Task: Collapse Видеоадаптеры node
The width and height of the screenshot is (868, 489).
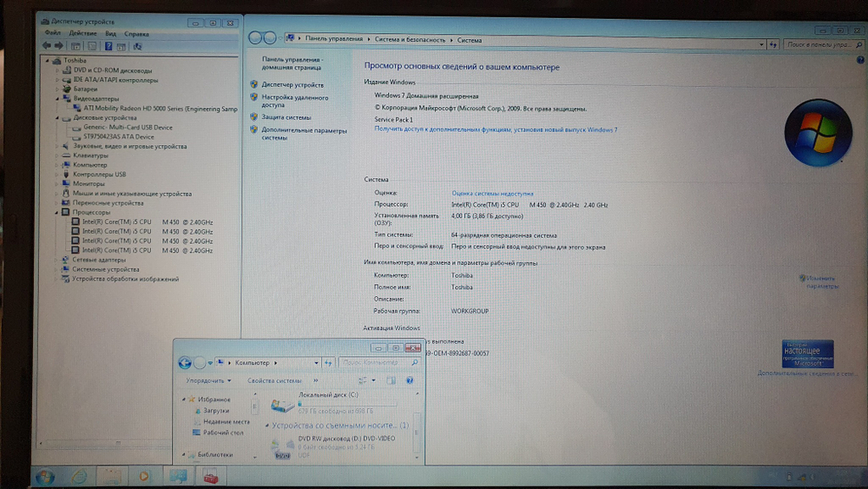Action: point(57,98)
